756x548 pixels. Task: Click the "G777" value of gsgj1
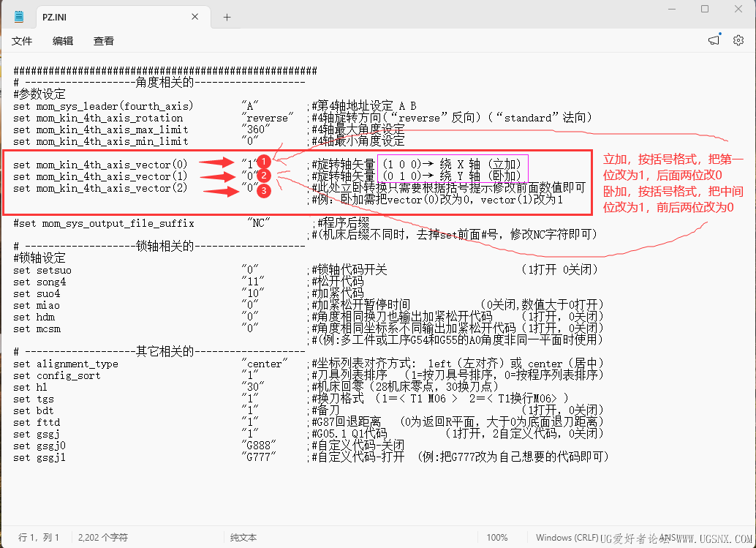[258, 457]
